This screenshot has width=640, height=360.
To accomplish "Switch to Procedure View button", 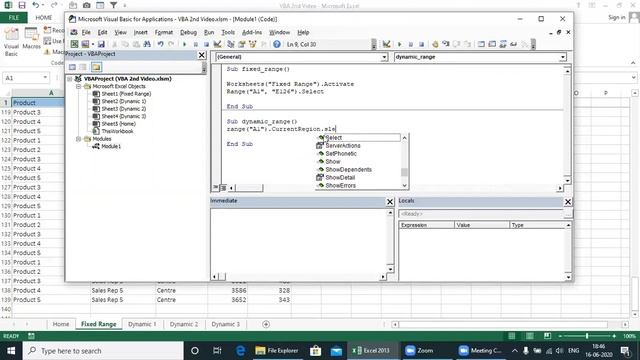I will pyautogui.click(x=216, y=187).
